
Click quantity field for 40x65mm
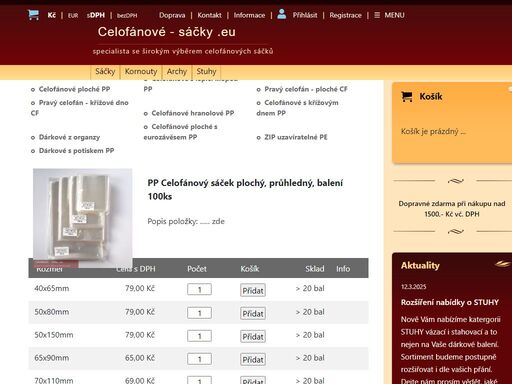[x=199, y=289]
